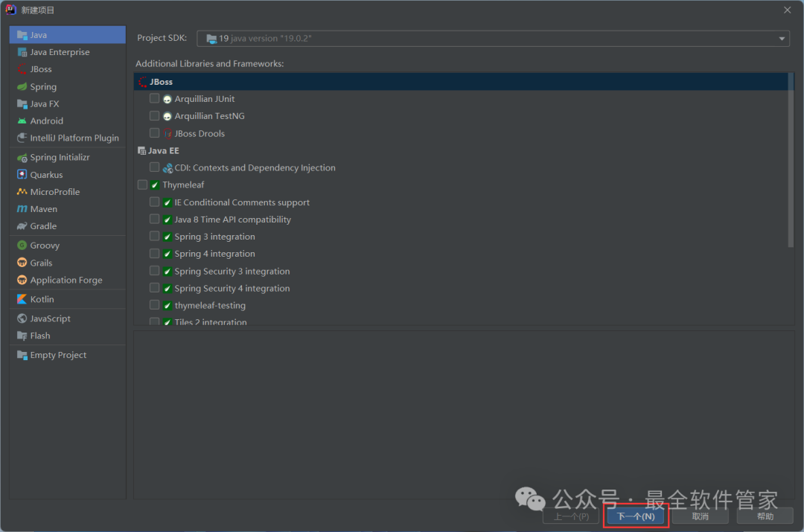The height and width of the screenshot is (532, 804).
Task: Choose the Empty Project option
Action: tap(67, 355)
